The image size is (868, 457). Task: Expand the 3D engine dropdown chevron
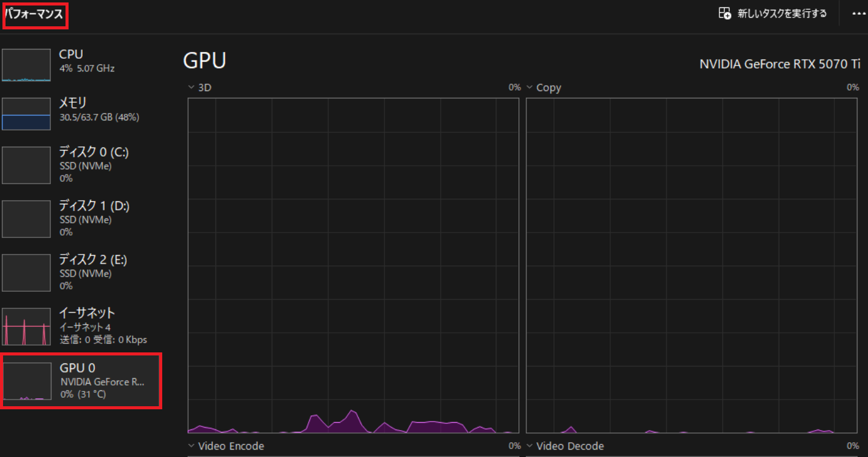coord(192,87)
